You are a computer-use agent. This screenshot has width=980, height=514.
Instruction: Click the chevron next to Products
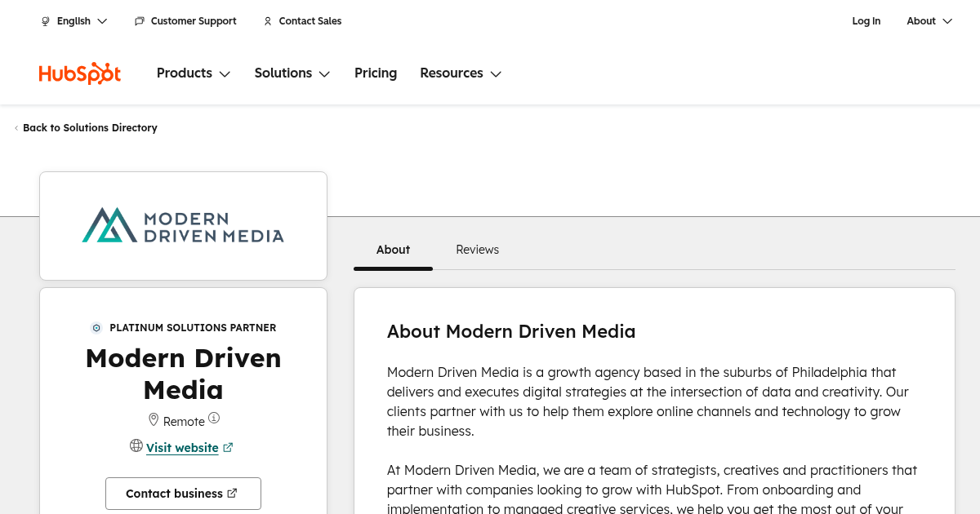click(225, 74)
